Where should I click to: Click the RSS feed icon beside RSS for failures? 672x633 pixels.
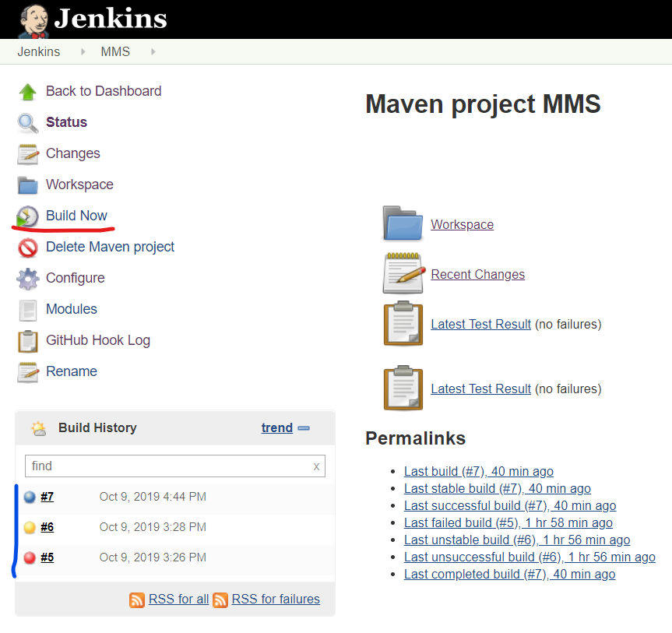pyautogui.click(x=220, y=600)
